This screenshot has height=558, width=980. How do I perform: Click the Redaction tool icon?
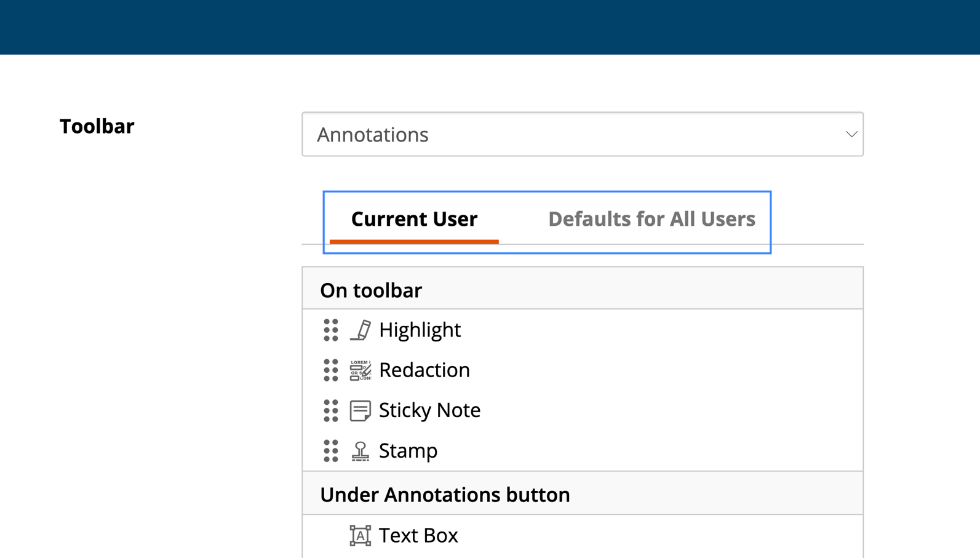[x=361, y=370]
